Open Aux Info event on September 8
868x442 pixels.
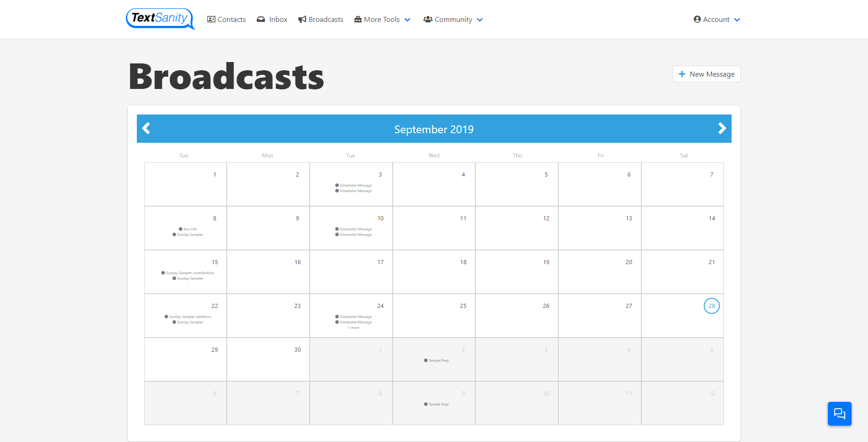point(188,229)
